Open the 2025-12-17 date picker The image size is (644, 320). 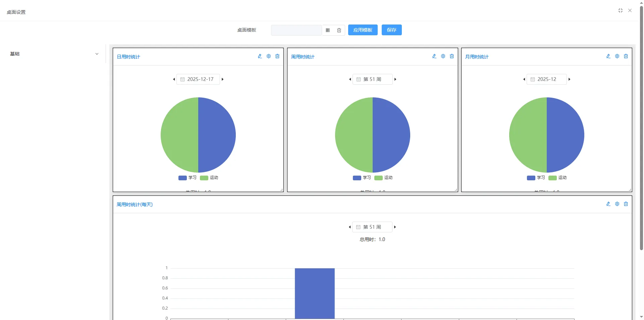[198, 79]
